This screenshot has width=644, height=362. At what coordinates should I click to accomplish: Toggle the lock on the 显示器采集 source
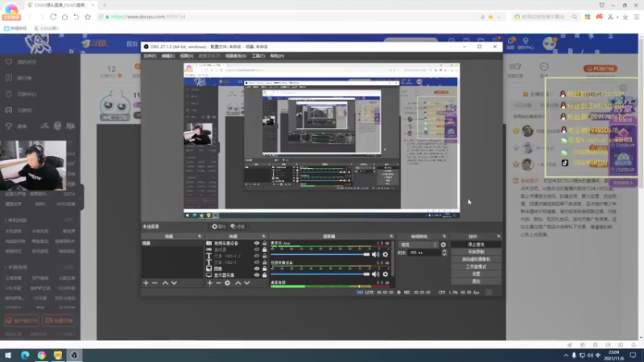pos(265,275)
